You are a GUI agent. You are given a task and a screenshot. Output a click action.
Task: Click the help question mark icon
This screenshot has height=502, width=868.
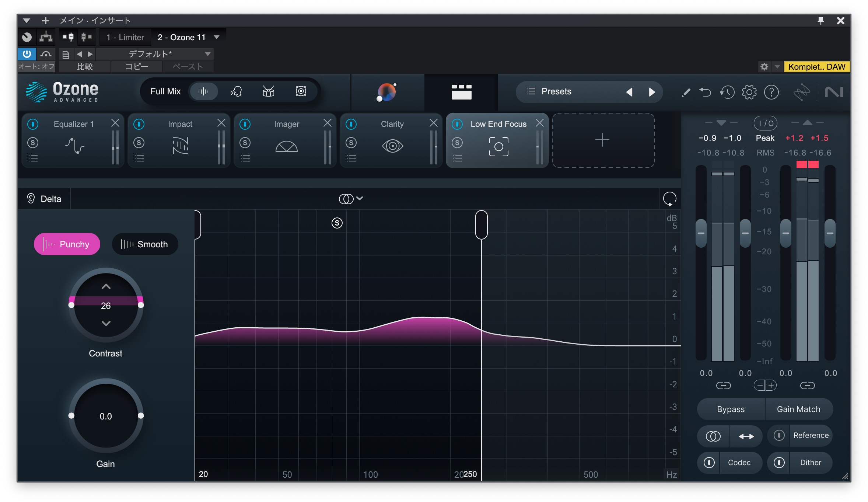[x=771, y=92]
